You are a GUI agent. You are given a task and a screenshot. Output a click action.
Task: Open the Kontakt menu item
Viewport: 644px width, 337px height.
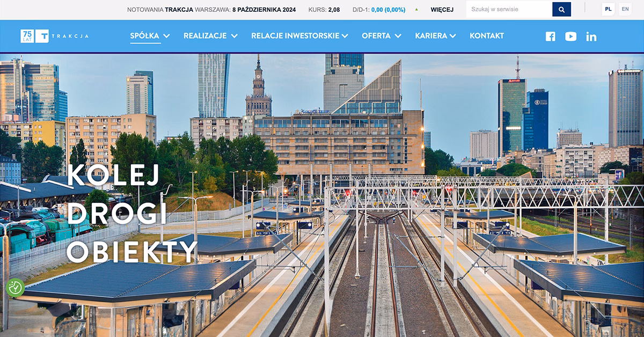pos(486,36)
